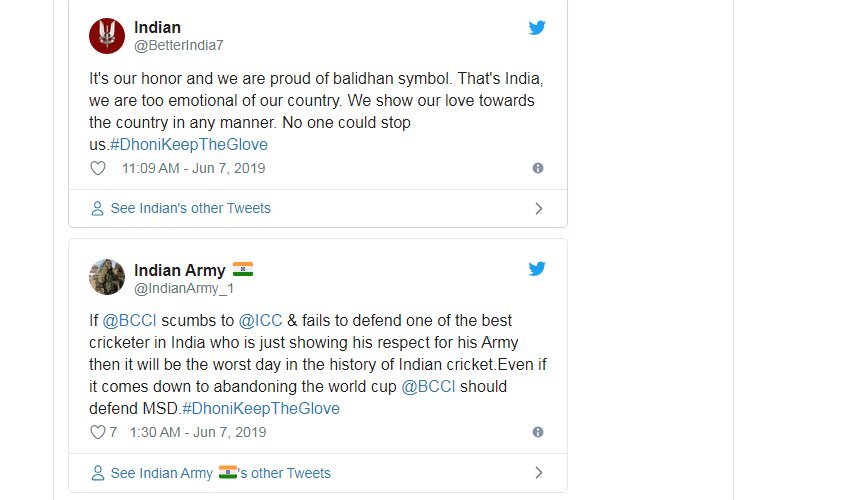Click the Twitter bird icon on Indian's tweet
Viewport: 846px width, 500px height.
pyautogui.click(x=537, y=28)
